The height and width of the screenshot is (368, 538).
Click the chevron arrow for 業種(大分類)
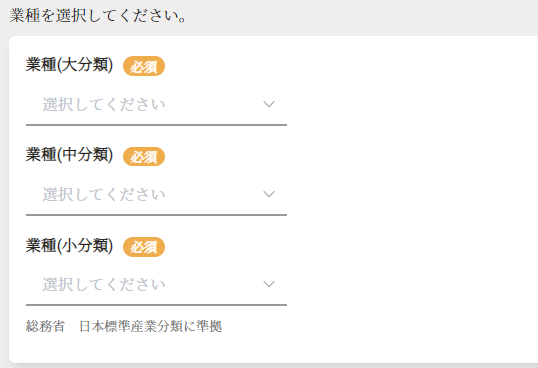269,104
